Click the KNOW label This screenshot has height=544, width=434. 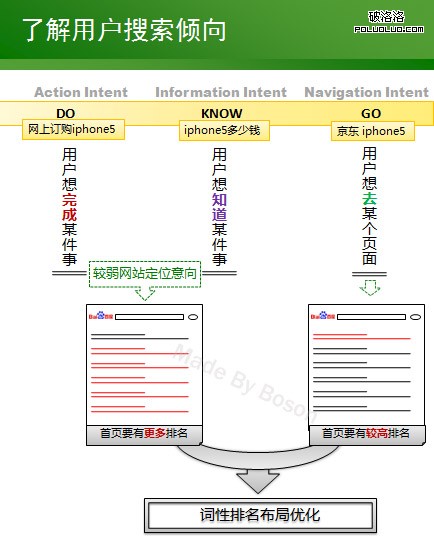tap(222, 113)
